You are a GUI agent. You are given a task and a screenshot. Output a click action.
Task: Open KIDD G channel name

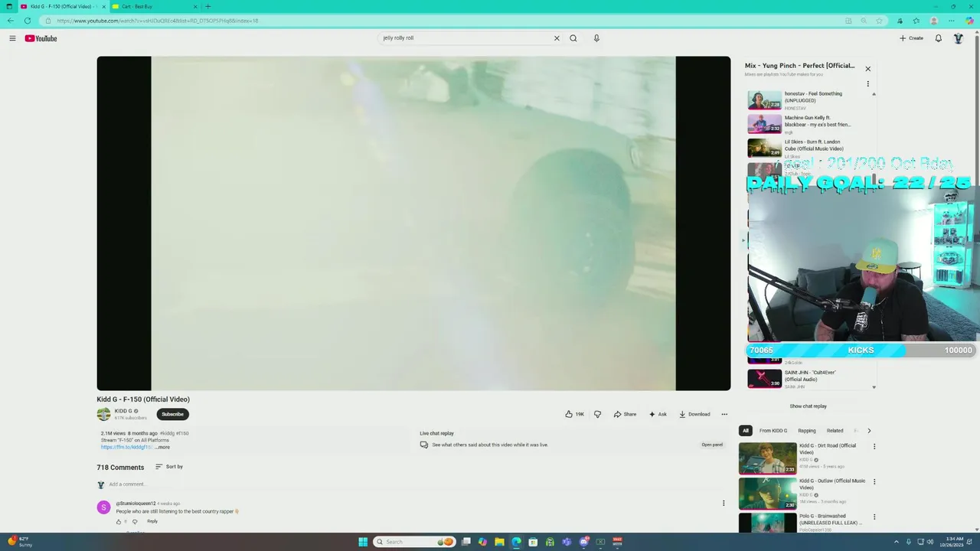click(123, 411)
